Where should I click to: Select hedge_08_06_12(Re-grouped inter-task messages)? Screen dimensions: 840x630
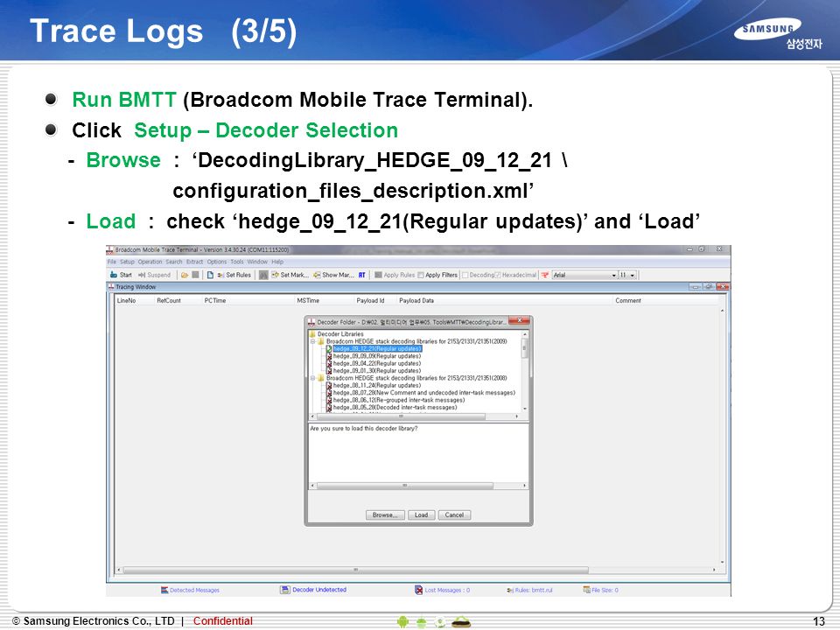tap(399, 400)
